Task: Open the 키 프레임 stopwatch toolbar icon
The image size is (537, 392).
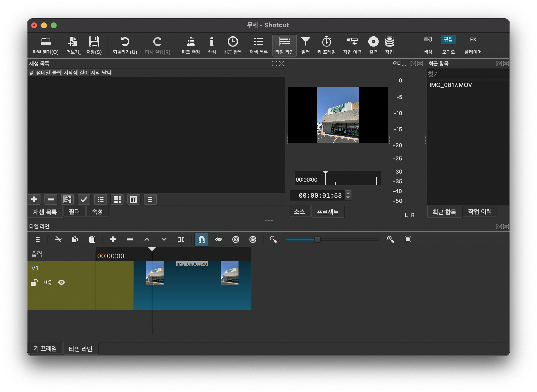Action: (326, 46)
